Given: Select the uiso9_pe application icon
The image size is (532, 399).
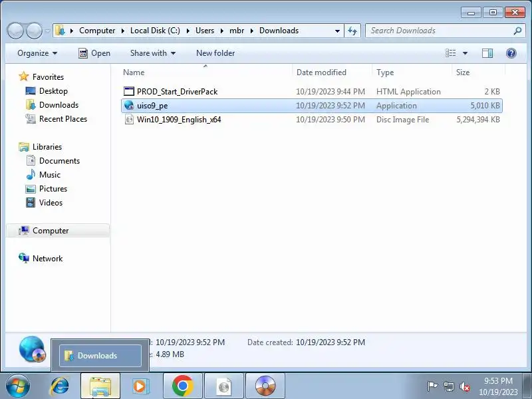Looking at the screenshot, I should click(x=129, y=105).
